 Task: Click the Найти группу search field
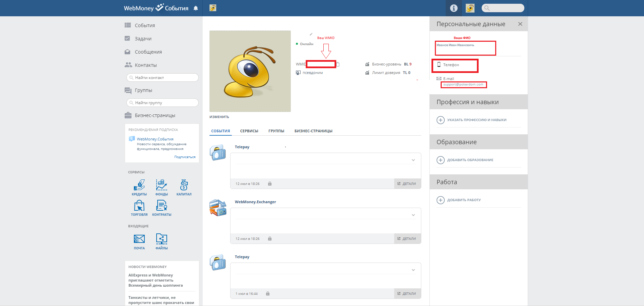point(162,103)
